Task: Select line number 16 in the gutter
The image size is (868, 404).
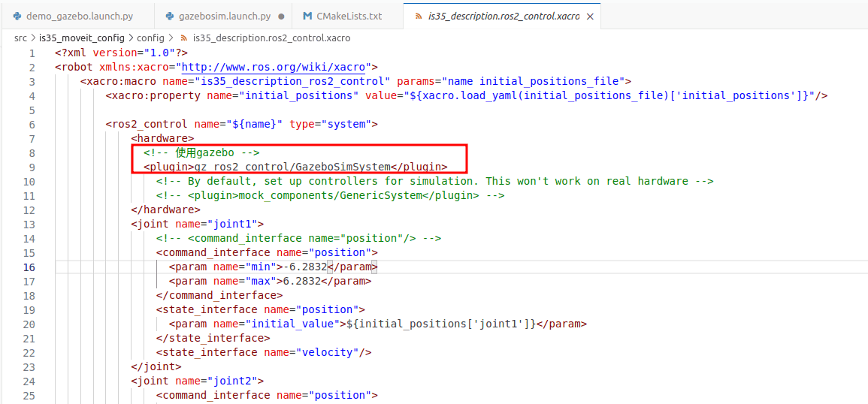Action: (29, 267)
